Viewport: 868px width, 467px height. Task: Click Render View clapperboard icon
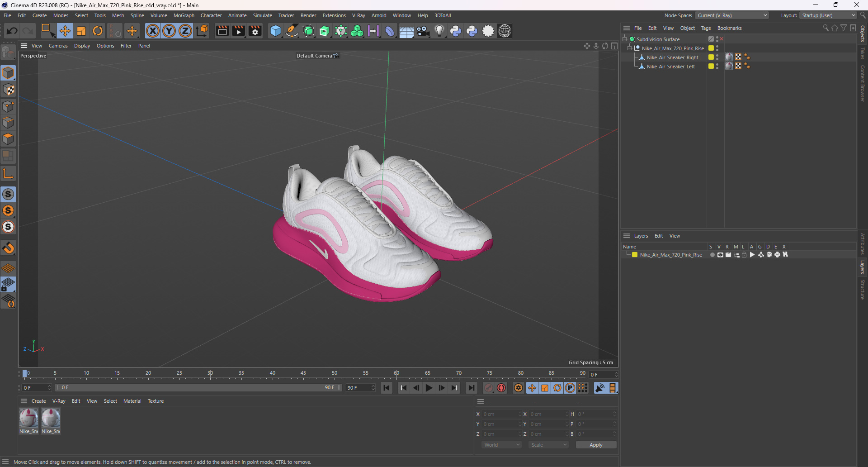tap(222, 31)
